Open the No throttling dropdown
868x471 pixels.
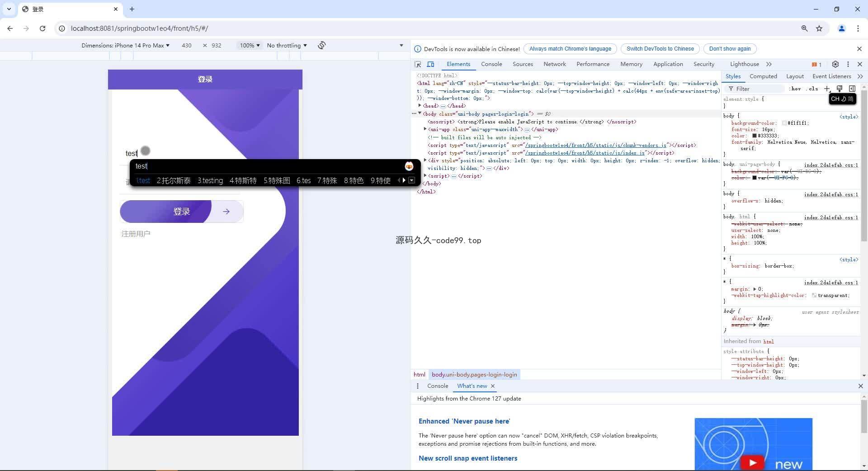(287, 45)
